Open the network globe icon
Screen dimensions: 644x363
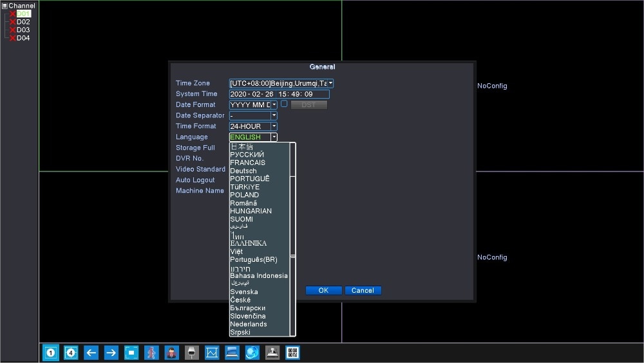252,352
